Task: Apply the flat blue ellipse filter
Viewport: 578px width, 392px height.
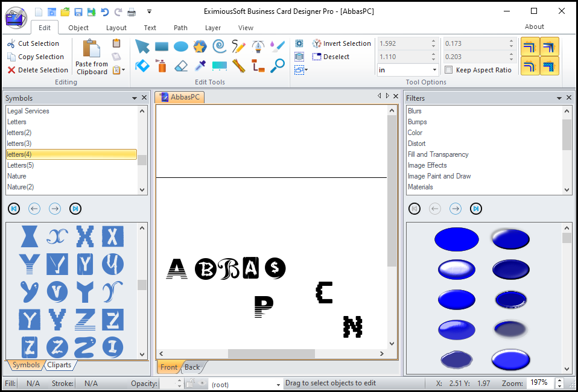Action: coord(456,239)
